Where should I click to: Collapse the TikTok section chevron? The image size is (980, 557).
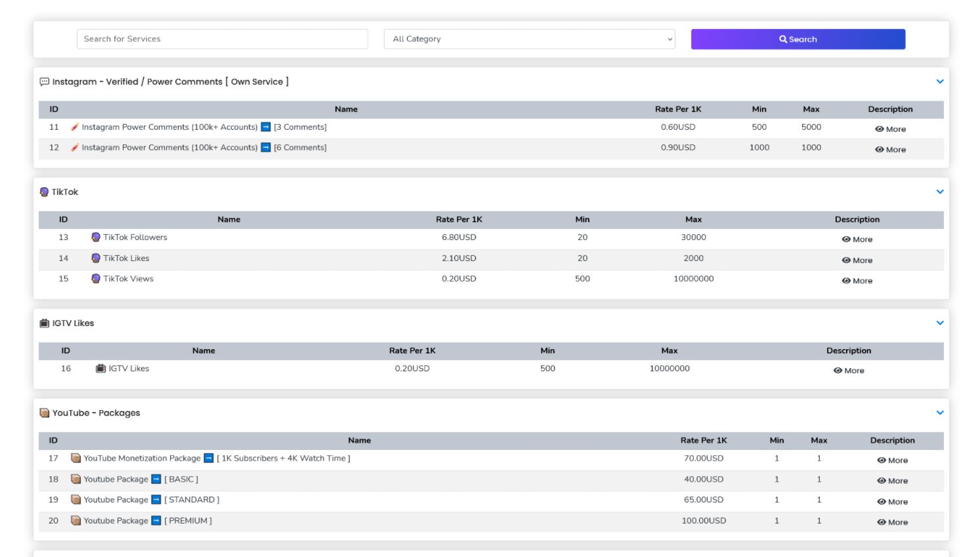(940, 192)
